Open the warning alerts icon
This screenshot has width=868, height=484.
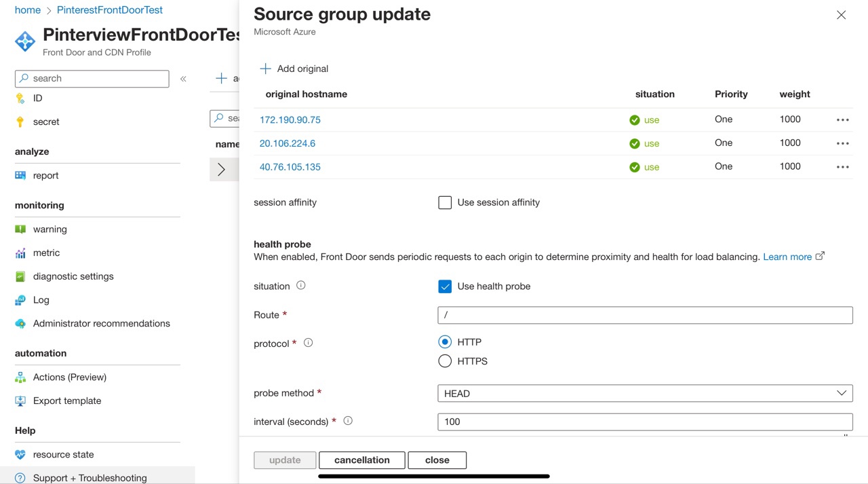[x=20, y=229]
